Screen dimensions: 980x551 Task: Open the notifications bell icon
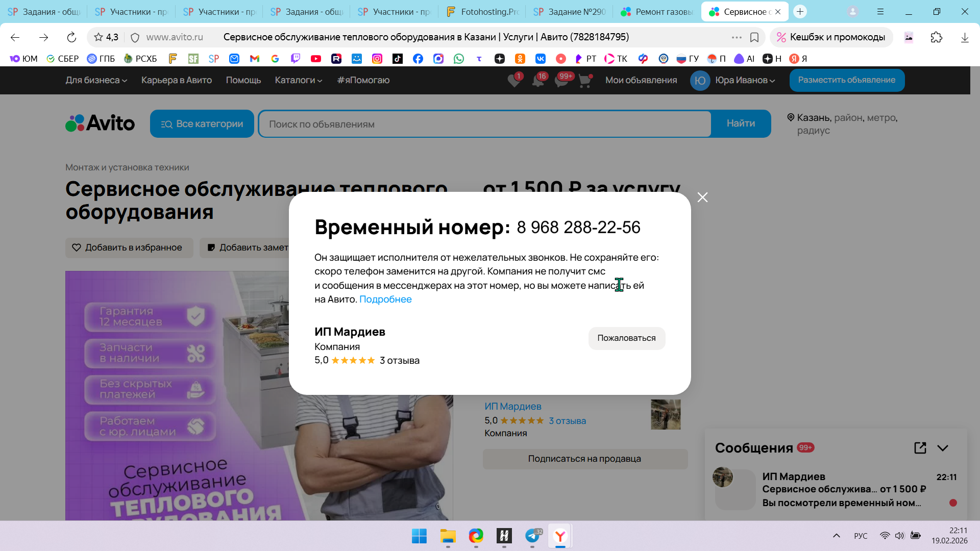pyautogui.click(x=538, y=81)
